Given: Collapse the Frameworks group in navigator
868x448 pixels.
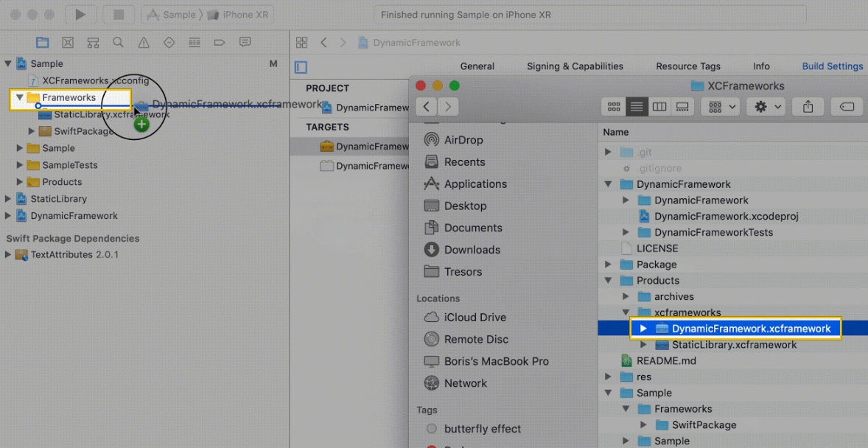Looking at the screenshot, I should (20, 97).
